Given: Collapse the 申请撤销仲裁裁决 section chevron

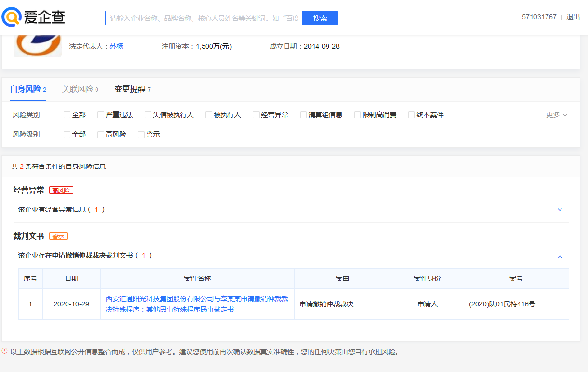Looking at the screenshot, I should pyautogui.click(x=560, y=257).
